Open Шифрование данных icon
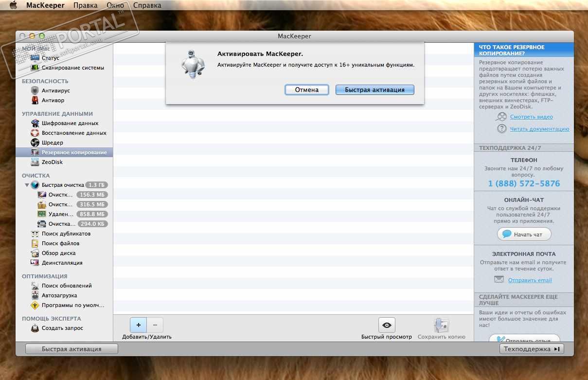The height and width of the screenshot is (380, 588). (x=35, y=123)
